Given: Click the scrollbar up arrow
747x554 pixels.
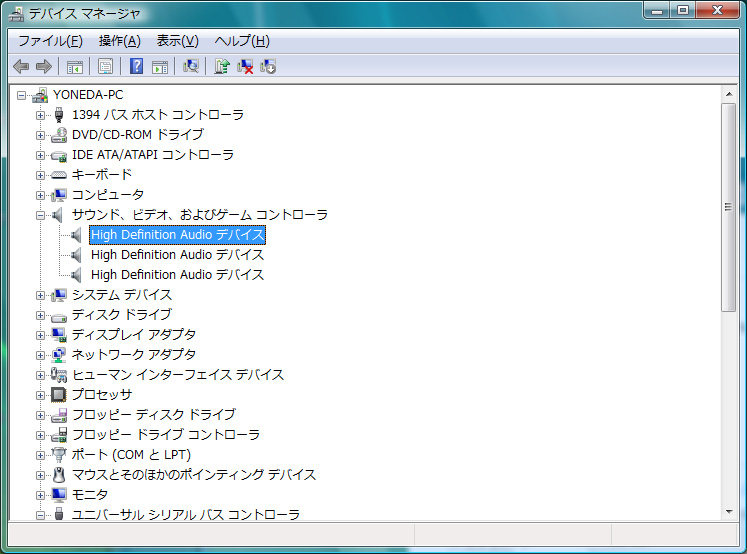Looking at the screenshot, I should pyautogui.click(x=729, y=94).
